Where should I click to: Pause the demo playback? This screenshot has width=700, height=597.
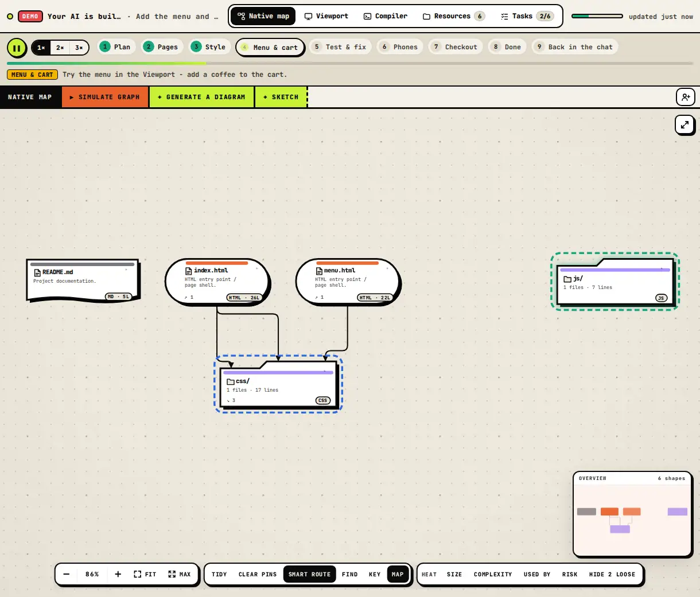point(17,48)
